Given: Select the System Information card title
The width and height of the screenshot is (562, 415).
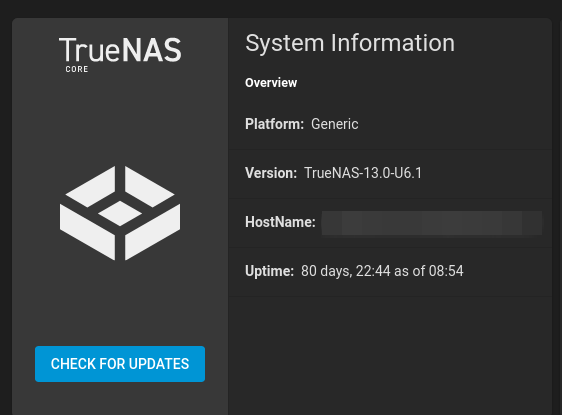Looking at the screenshot, I should point(350,43).
